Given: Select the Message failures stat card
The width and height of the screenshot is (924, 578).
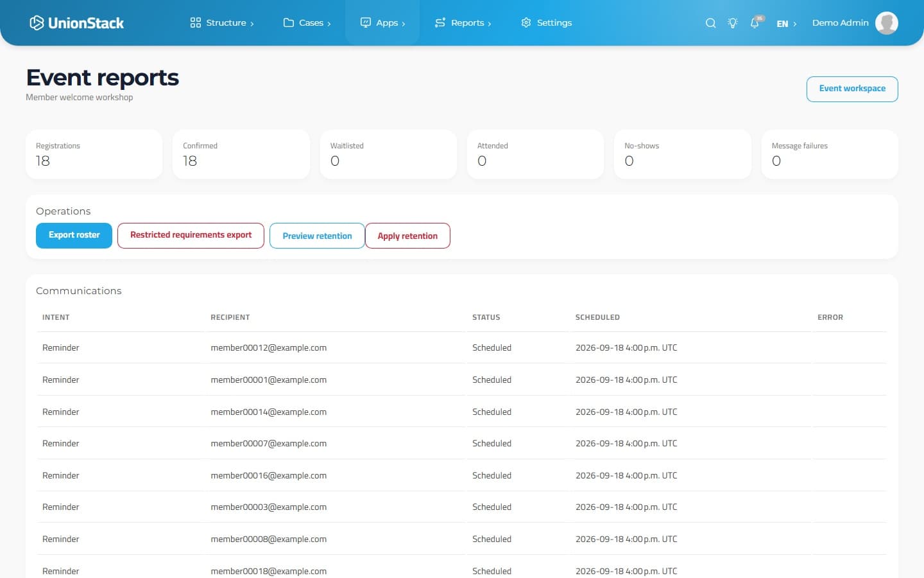Looking at the screenshot, I should (830, 154).
